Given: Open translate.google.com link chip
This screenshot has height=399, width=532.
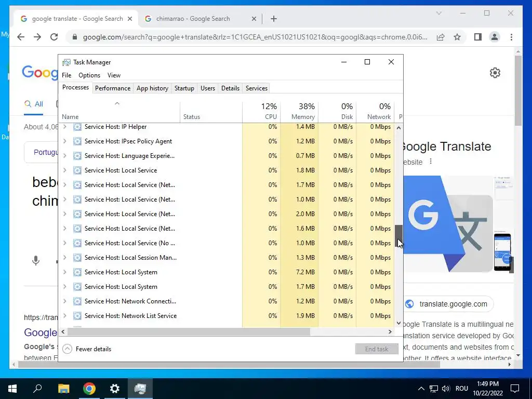Looking at the screenshot, I should point(448,304).
